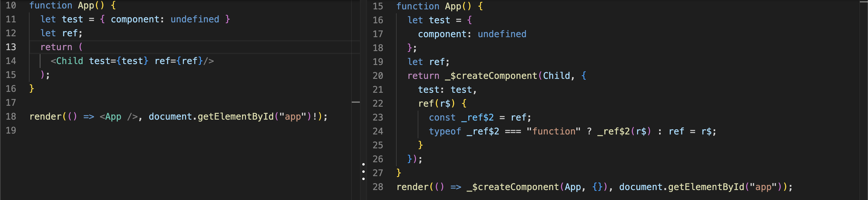This screenshot has width=868, height=200.
Task: Click the empty source line 17 number
Action: (11, 102)
